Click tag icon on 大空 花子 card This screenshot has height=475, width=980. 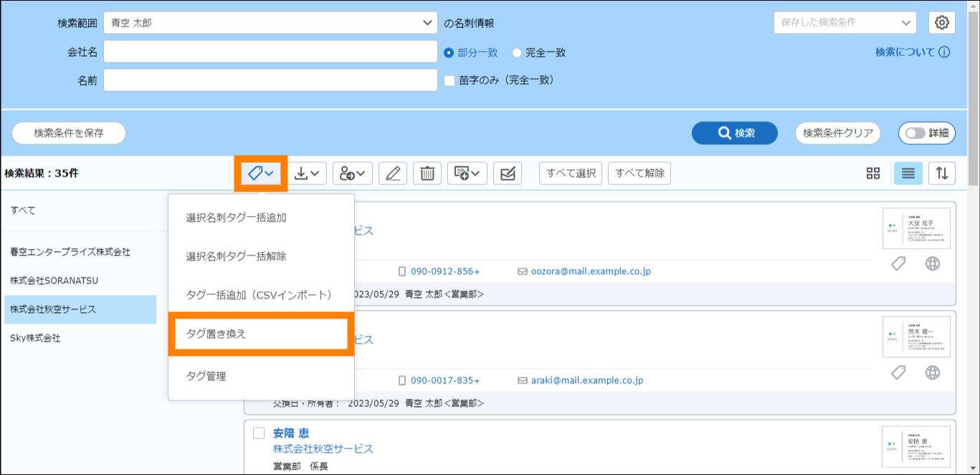click(898, 264)
